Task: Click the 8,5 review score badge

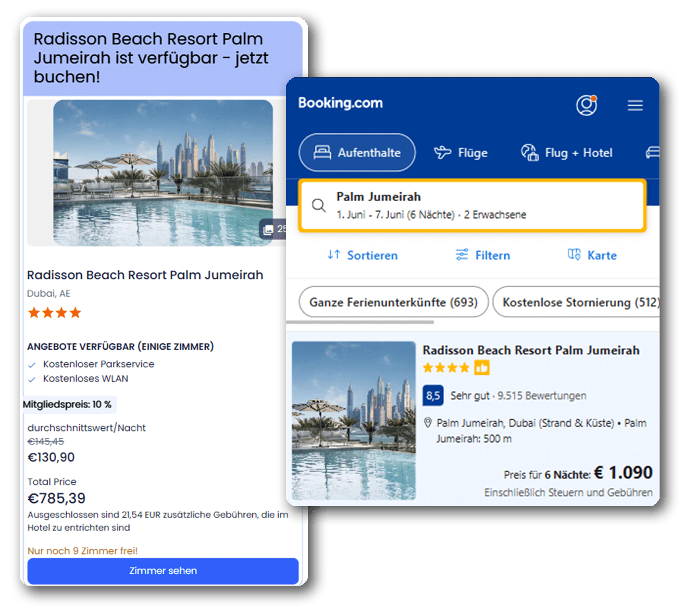Action: [433, 396]
